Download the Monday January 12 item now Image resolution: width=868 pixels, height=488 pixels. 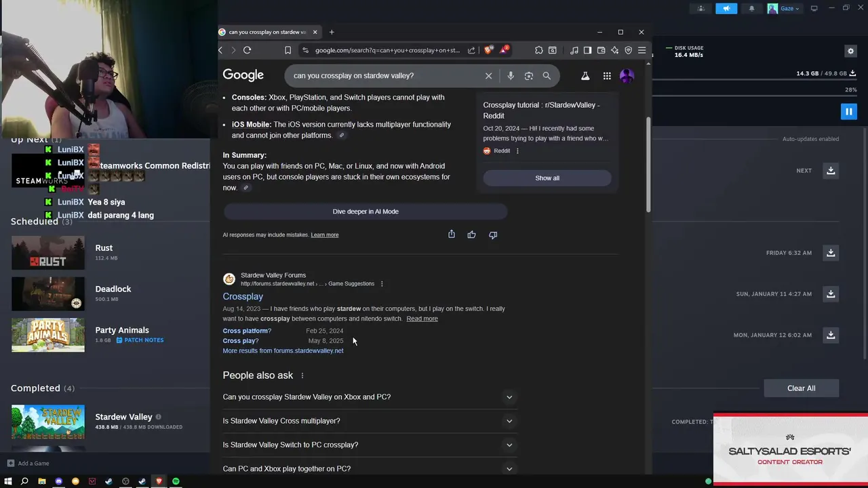(x=831, y=335)
